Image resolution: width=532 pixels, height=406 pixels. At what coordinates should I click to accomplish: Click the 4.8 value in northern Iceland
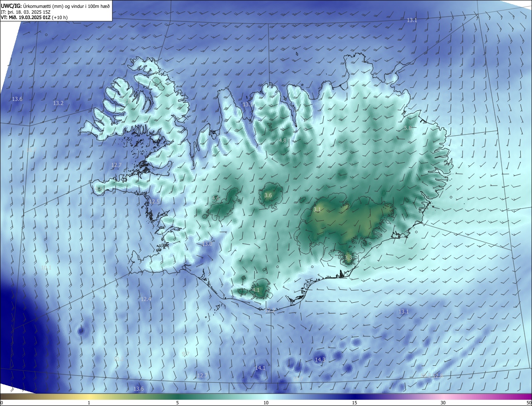click(283, 141)
